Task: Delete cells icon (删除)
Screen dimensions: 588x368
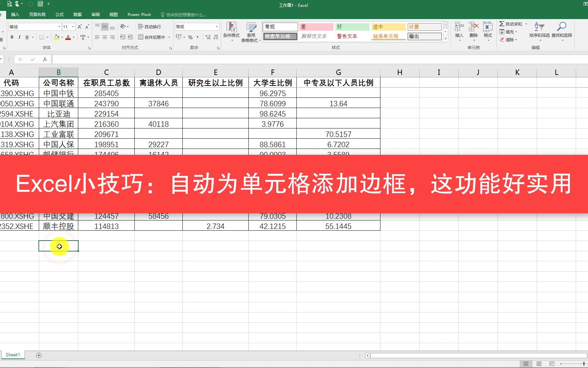Action: point(474,32)
